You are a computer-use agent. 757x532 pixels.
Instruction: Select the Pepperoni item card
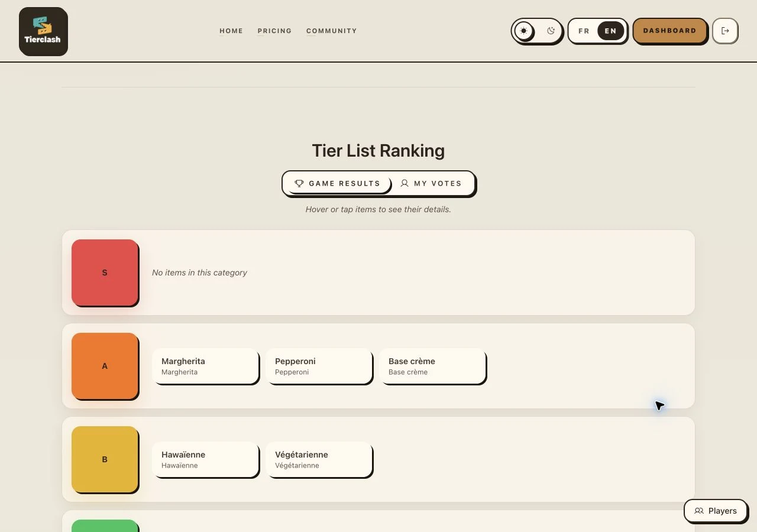point(319,366)
